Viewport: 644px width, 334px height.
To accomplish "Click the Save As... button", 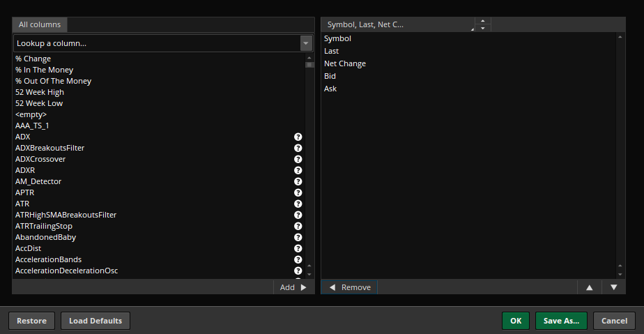I will tap(561, 321).
